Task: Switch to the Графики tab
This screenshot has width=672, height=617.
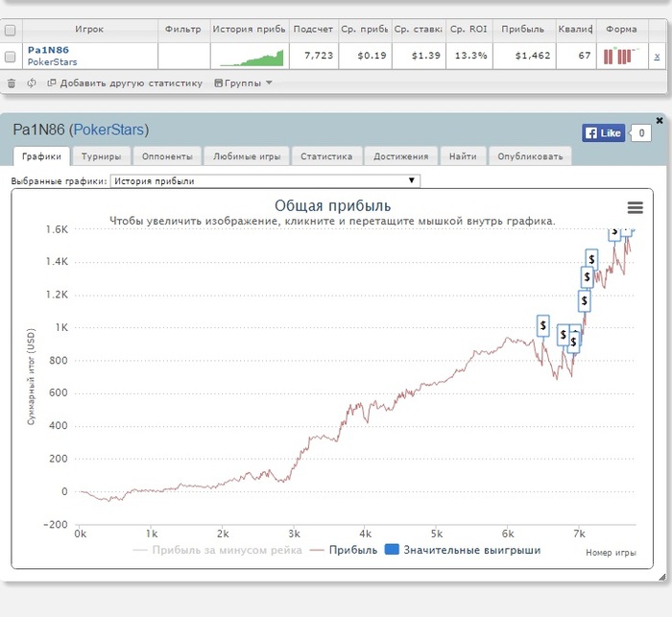Action: tap(41, 156)
